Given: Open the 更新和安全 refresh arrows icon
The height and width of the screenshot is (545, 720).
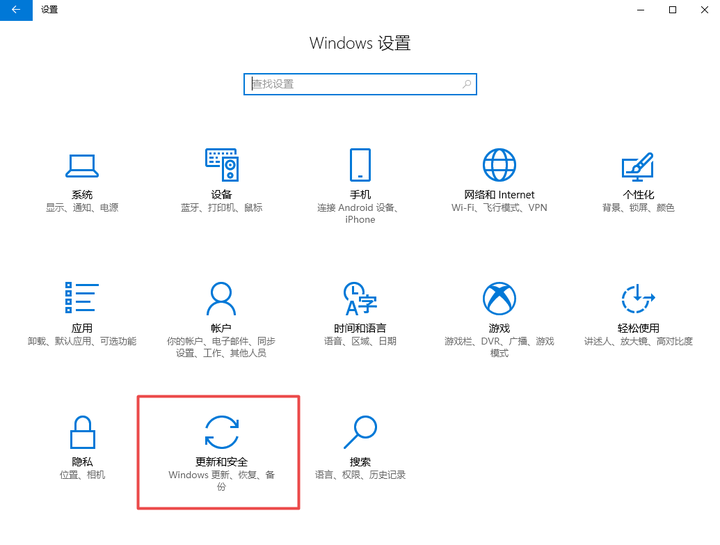Looking at the screenshot, I should tap(221, 432).
